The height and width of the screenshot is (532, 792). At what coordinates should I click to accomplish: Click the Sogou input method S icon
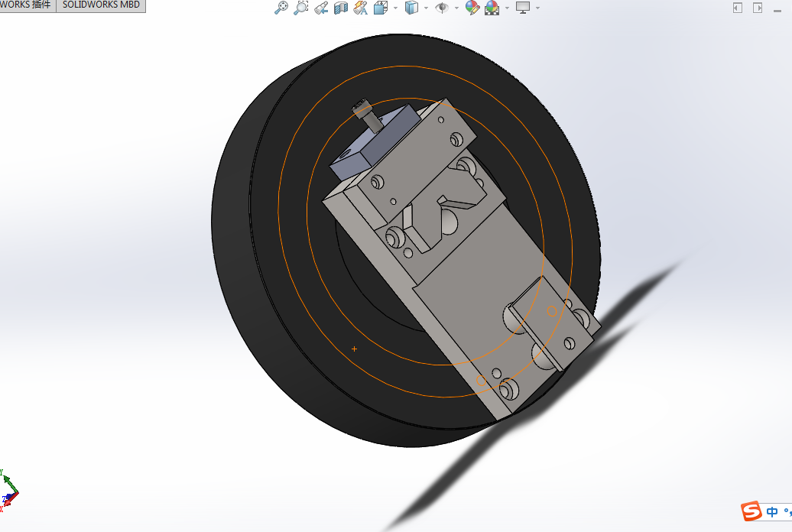(x=751, y=511)
